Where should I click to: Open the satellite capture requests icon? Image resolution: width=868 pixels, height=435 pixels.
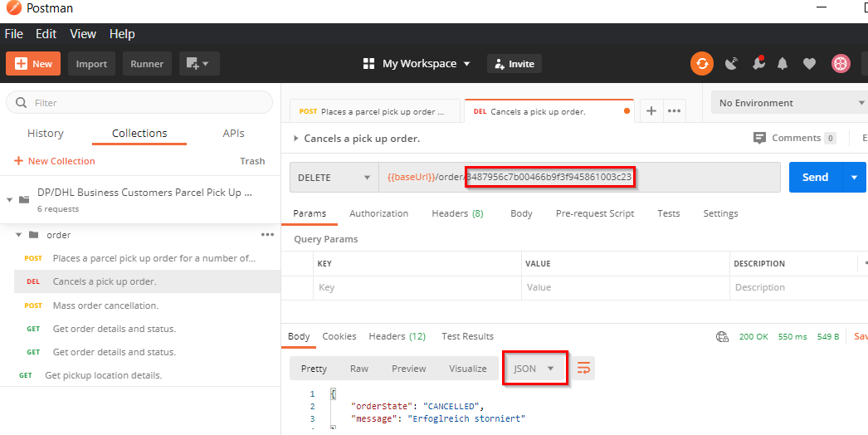[731, 64]
